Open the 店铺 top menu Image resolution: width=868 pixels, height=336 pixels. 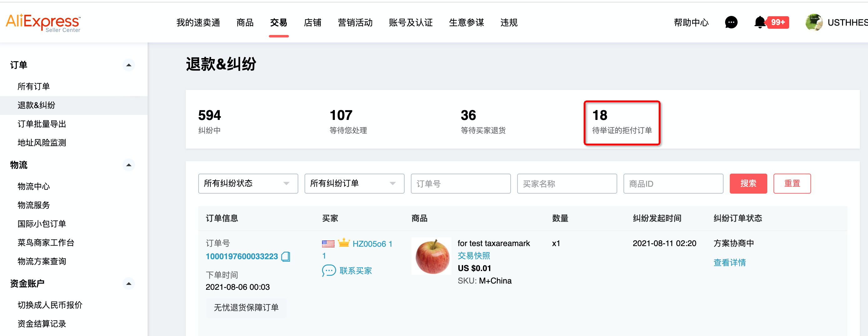tap(312, 22)
